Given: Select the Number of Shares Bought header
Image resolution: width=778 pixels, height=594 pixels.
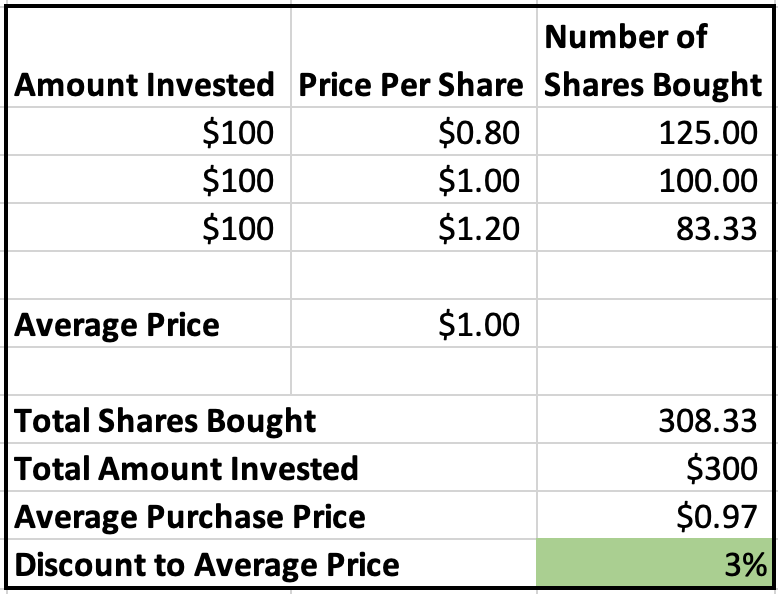Looking at the screenshot, I should pos(654,57).
